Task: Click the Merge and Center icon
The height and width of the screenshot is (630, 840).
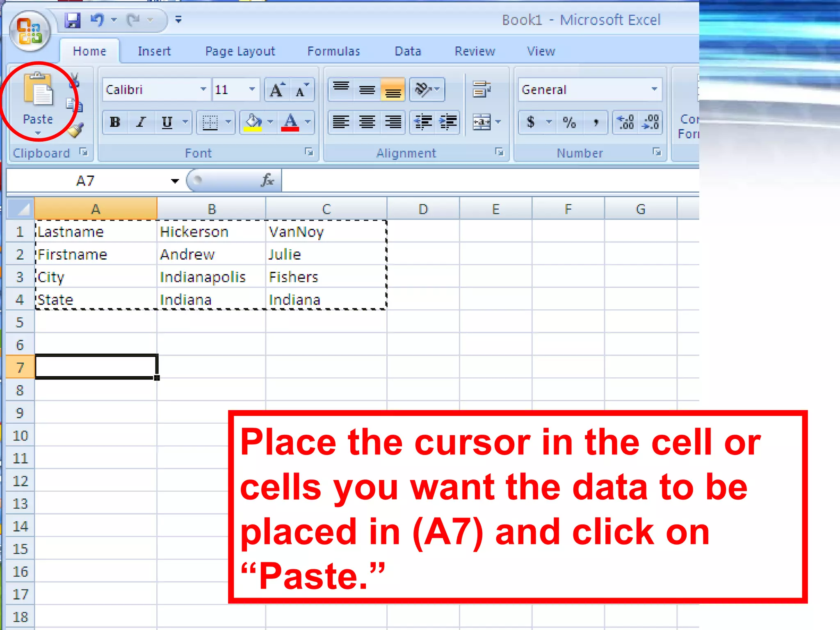Action: tap(482, 122)
